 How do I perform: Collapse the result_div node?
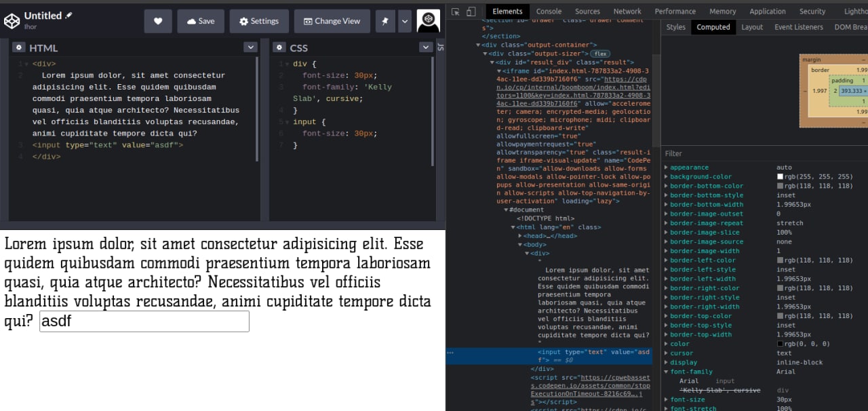coord(492,62)
